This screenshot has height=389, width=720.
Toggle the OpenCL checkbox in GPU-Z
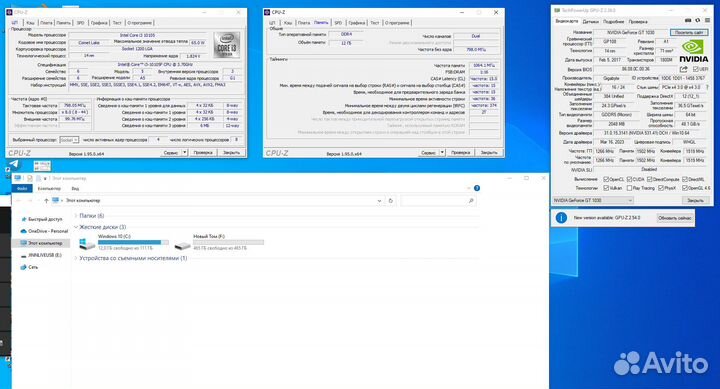[x=606, y=179]
